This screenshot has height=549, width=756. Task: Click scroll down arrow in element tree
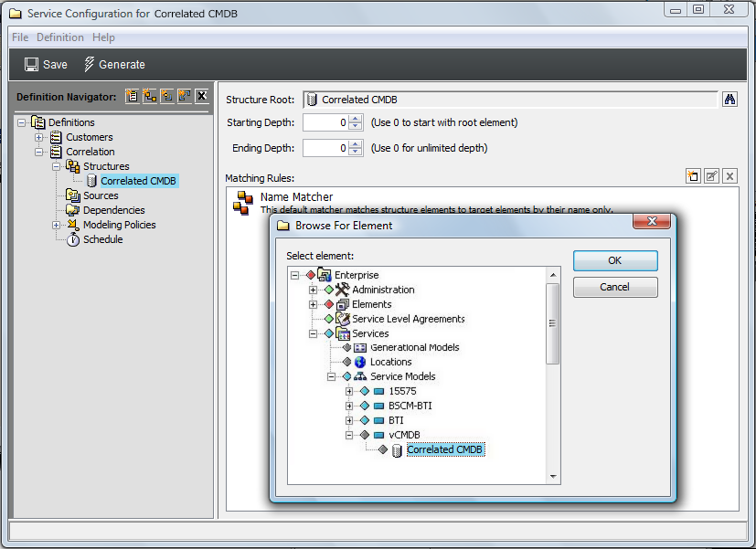pos(553,477)
